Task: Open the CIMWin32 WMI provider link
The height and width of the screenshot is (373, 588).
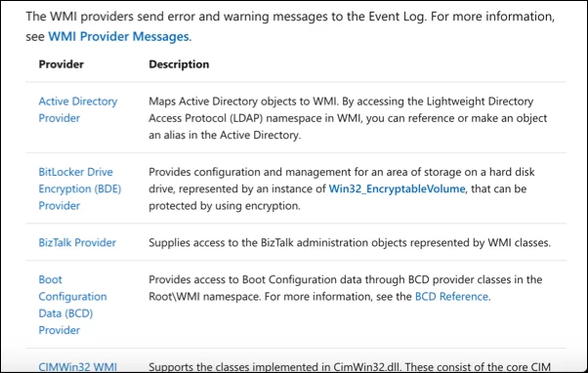Action: [77, 366]
